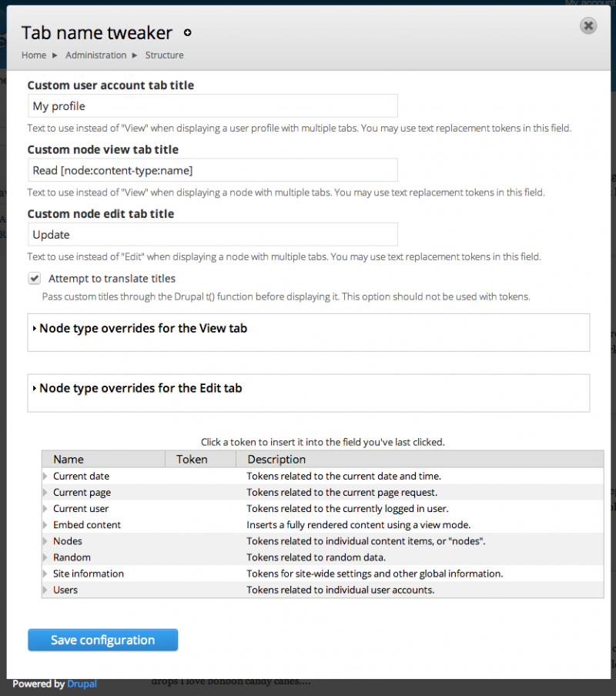
Task: Click the Save configuration button
Action: (102, 640)
